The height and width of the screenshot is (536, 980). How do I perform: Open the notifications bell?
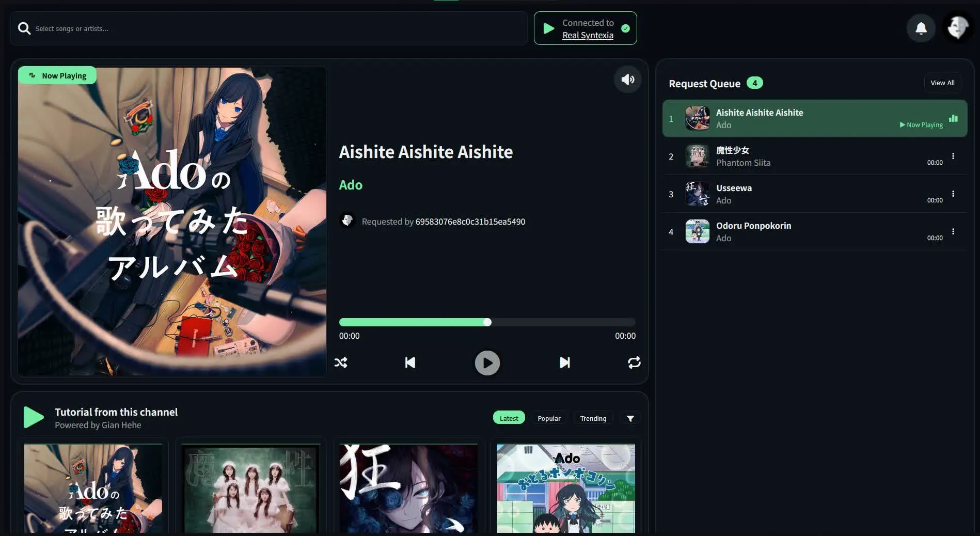coord(921,28)
